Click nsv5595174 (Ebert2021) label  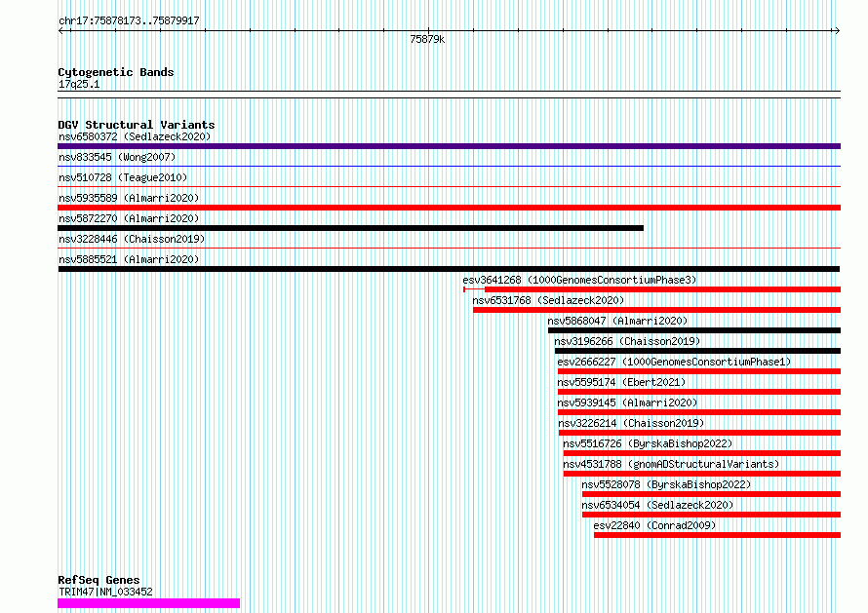click(621, 382)
